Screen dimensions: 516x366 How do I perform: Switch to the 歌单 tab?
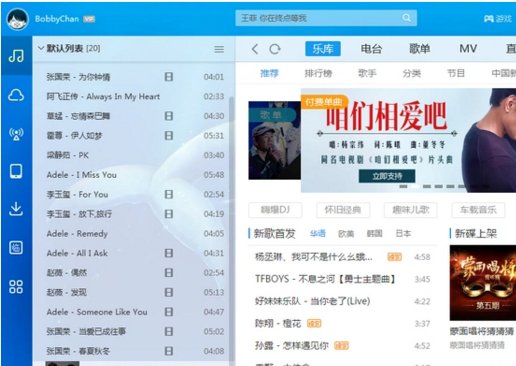click(x=419, y=49)
